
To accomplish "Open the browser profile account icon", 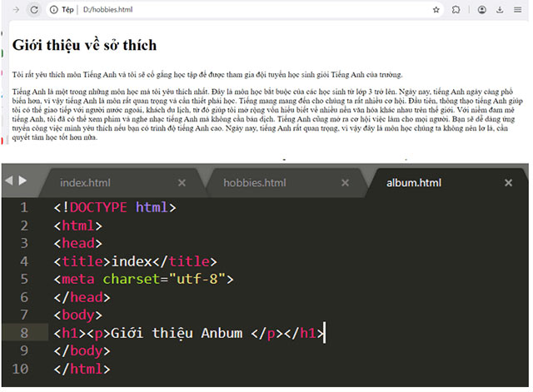I will coord(481,9).
